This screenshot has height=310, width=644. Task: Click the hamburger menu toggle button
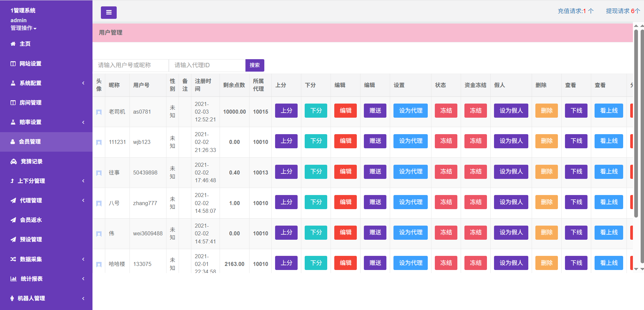109,12
